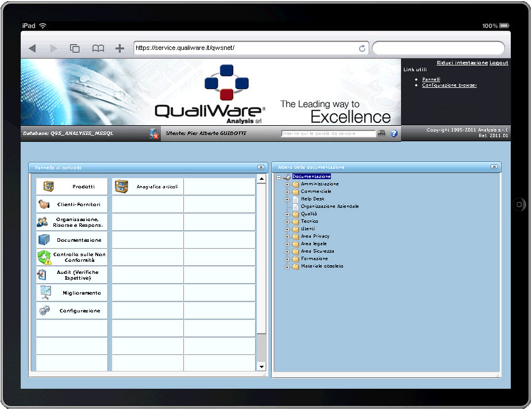This screenshot has width=532, height=410.
Task: Reload the page with the refresh icon
Action: [362, 48]
